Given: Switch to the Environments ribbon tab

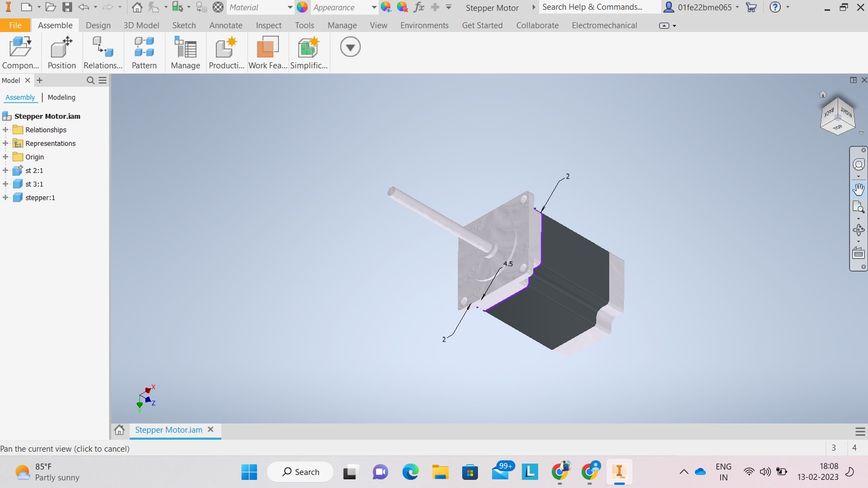Looking at the screenshot, I should [425, 25].
